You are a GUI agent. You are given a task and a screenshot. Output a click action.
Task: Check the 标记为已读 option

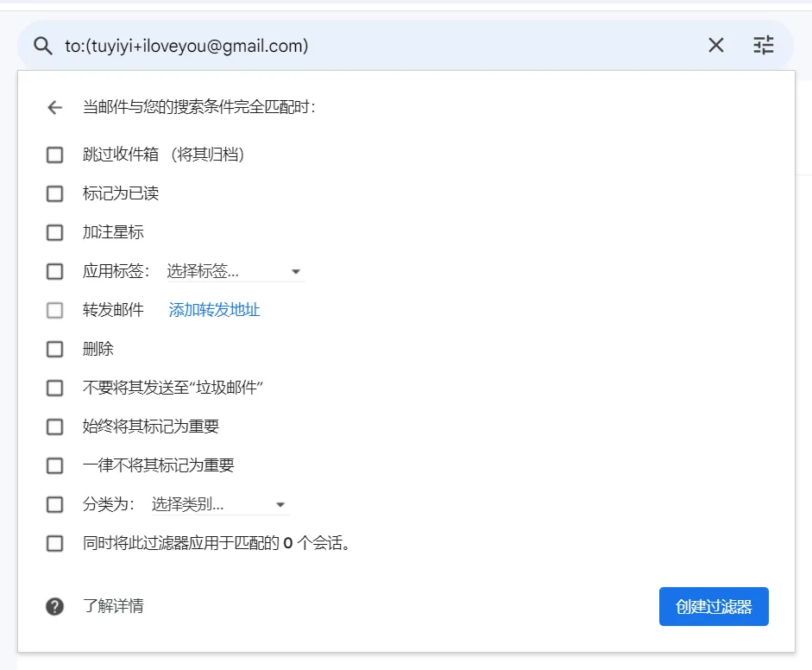point(55,193)
